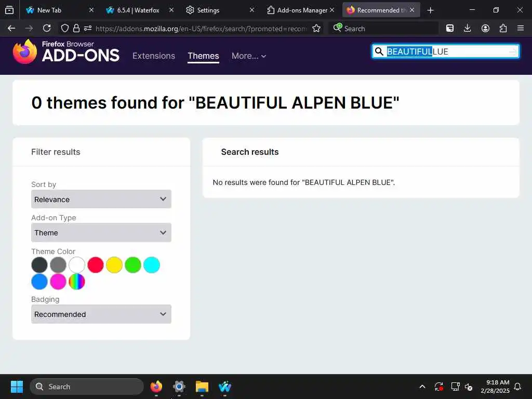532x399 pixels.
Task: Close the New Tab tab
Action: click(x=91, y=10)
